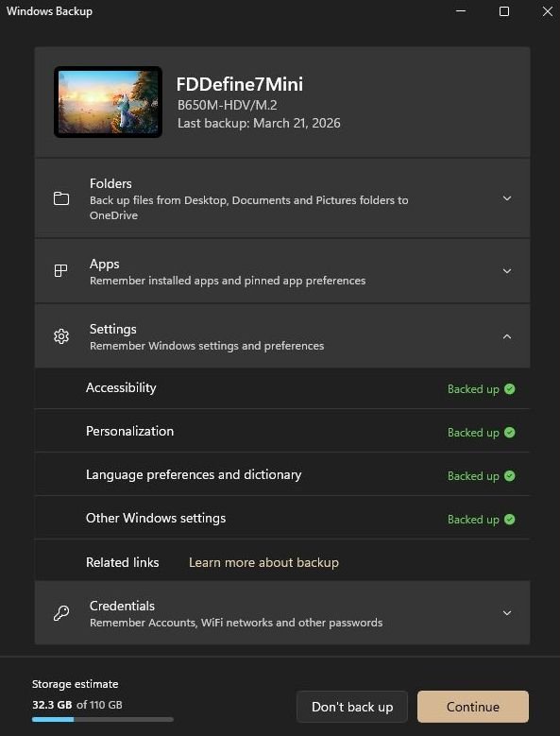
Task: Click the Apps grid icon
Action: [x=61, y=271]
